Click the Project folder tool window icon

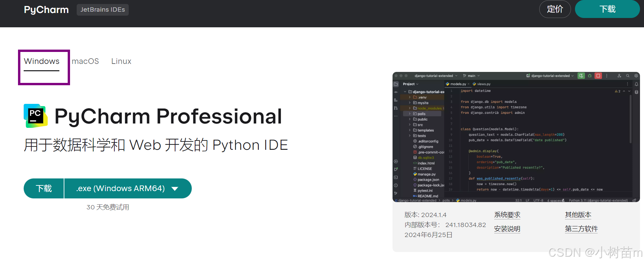[396, 84]
